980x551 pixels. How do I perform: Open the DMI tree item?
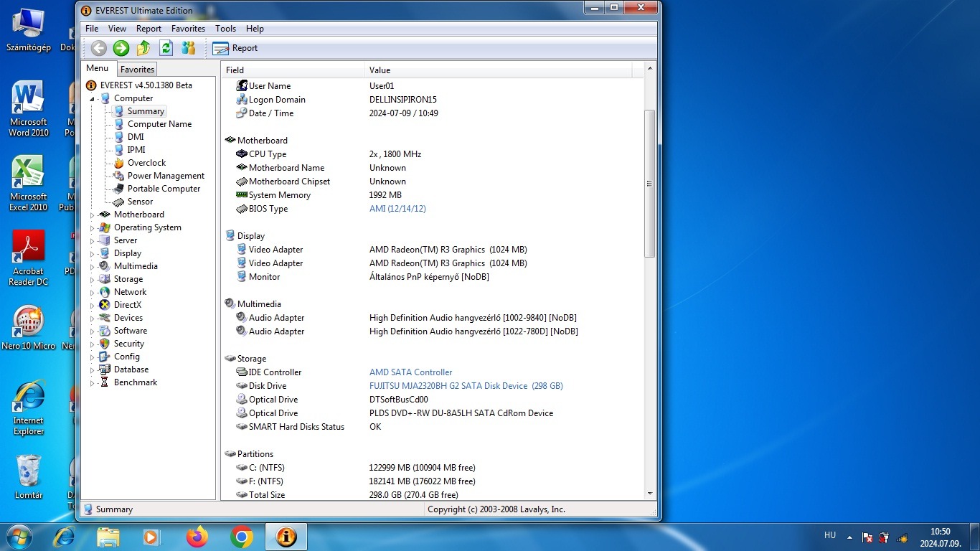pyautogui.click(x=136, y=137)
